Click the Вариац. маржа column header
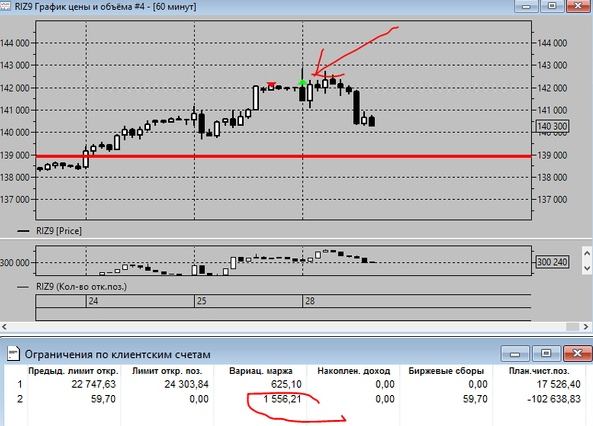The width and height of the screenshot is (593, 426). [x=261, y=371]
